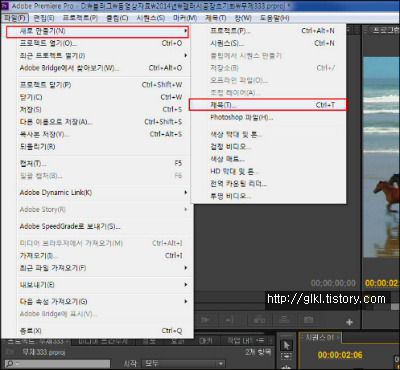Viewport: 400px width, 370px height.
Task: Open the 편집(E) menu
Action: click(44, 18)
